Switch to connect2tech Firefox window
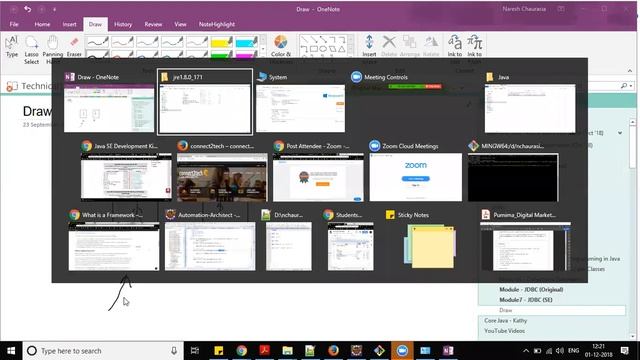 tap(222, 171)
